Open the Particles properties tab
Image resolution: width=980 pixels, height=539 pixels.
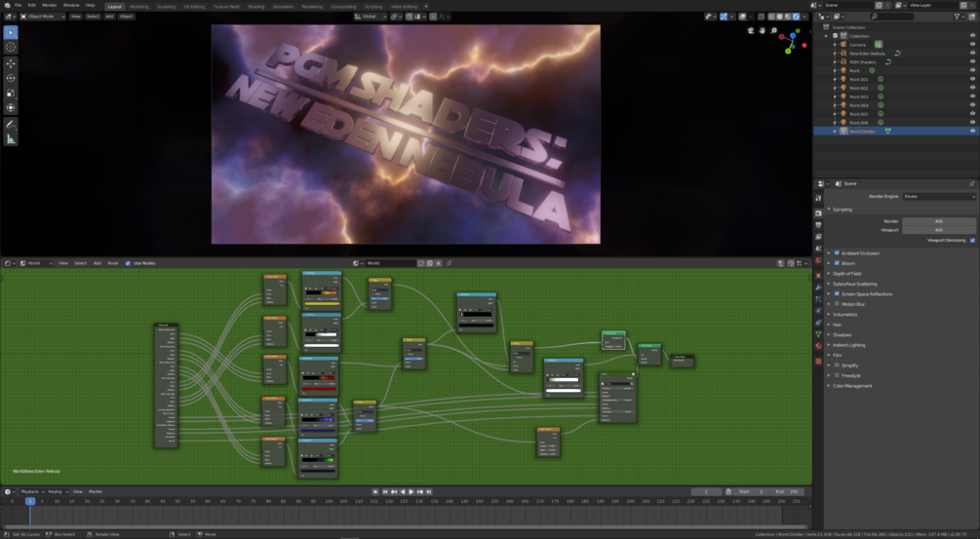coord(818,299)
